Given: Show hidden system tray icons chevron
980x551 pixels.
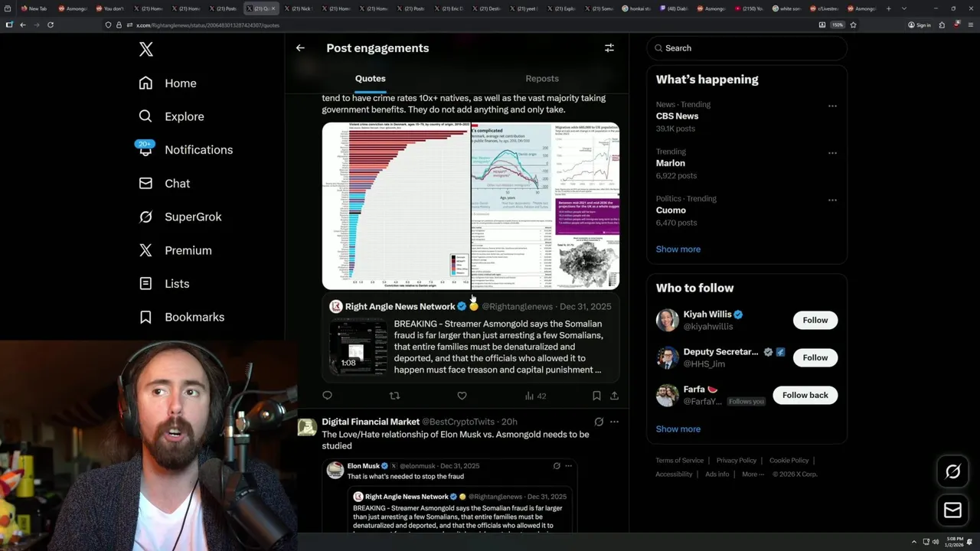Looking at the screenshot, I should (913, 542).
